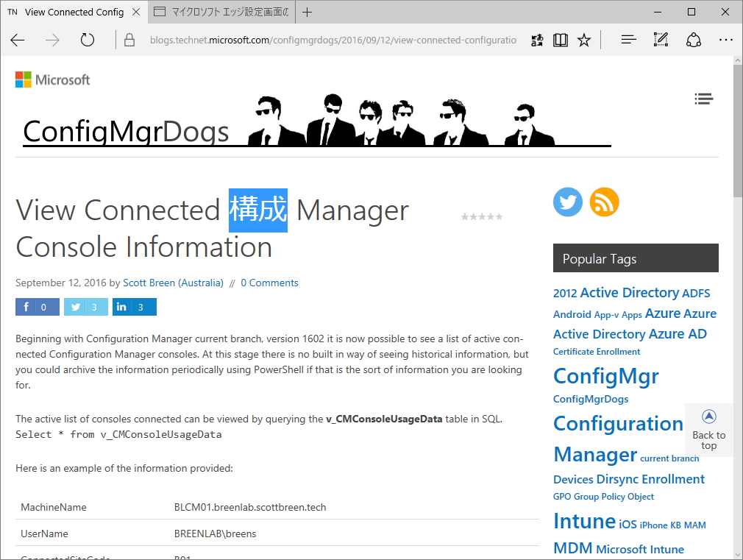This screenshot has width=743, height=560.
Task: Share article on Facebook button
Action: click(x=38, y=307)
